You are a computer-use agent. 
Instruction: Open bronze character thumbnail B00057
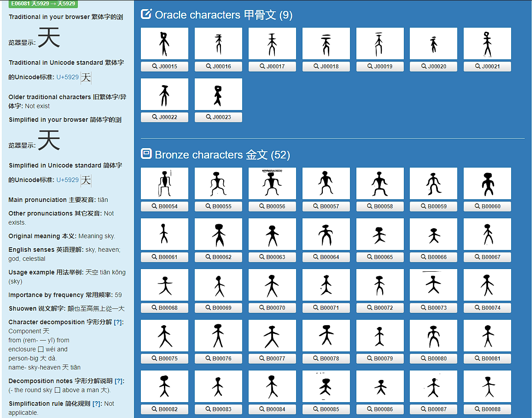pyautogui.click(x=326, y=183)
